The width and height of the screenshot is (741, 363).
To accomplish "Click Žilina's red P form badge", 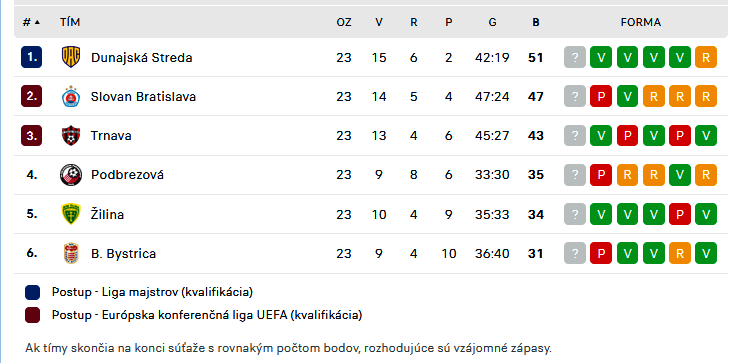I will [680, 214].
